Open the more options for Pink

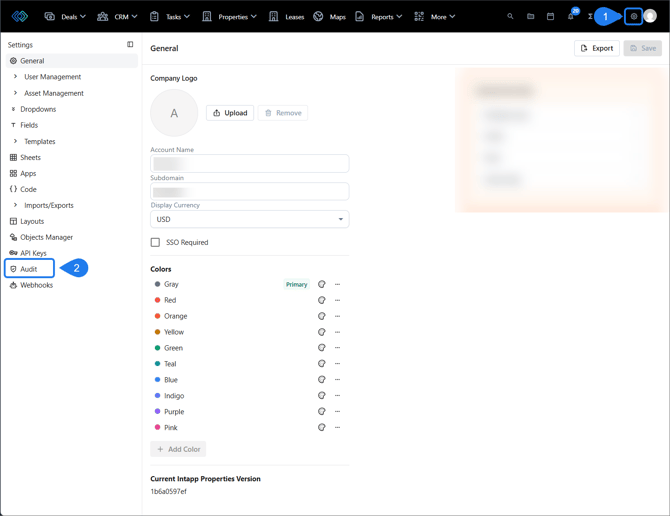(x=338, y=427)
